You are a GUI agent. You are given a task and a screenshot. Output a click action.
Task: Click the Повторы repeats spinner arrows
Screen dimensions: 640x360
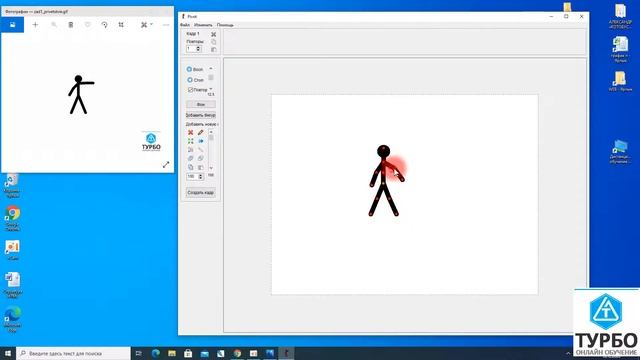[x=198, y=49]
